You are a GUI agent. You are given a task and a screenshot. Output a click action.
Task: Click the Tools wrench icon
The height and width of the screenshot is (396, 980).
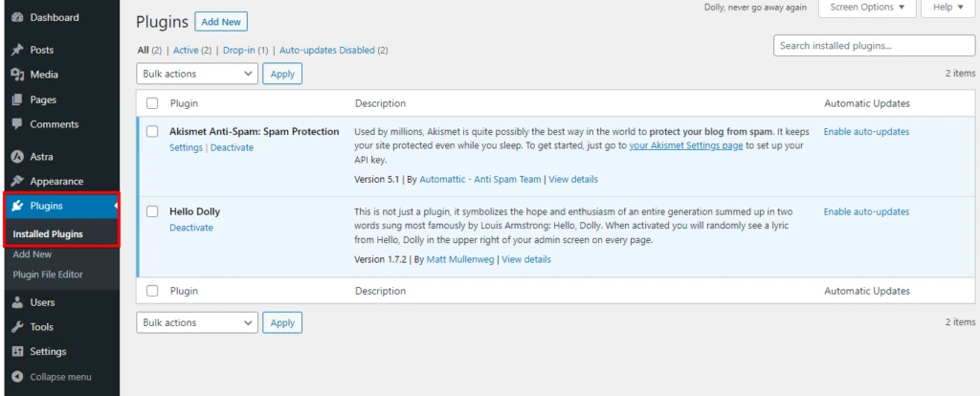click(x=17, y=327)
